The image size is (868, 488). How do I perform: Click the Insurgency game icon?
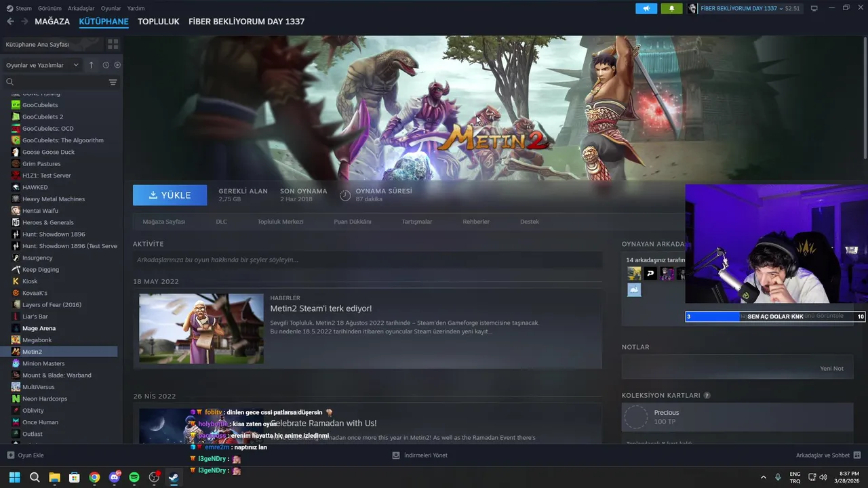16,258
